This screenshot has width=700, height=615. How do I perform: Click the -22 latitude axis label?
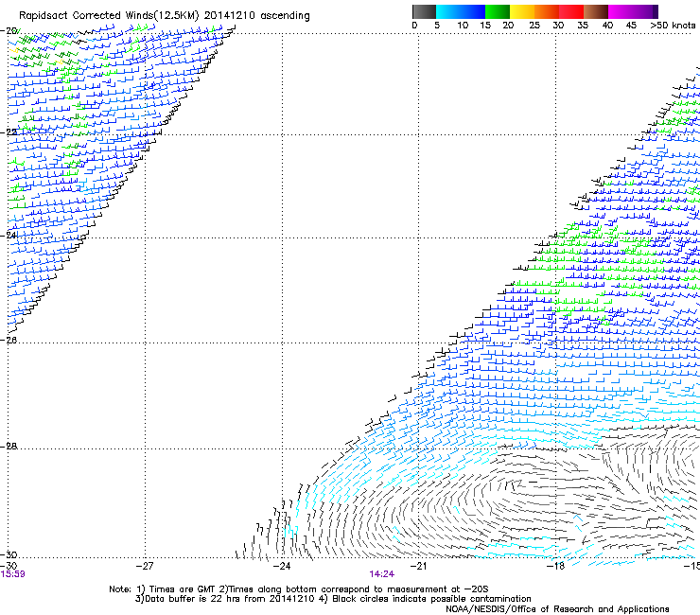pyautogui.click(x=9, y=132)
